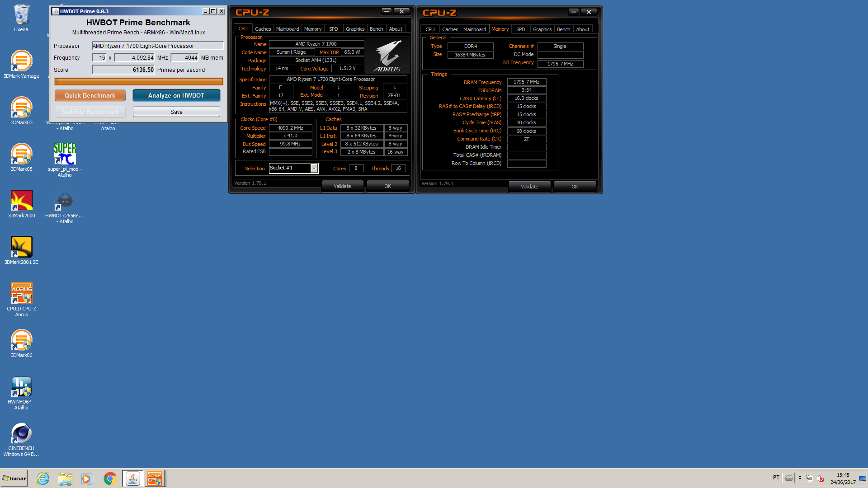This screenshot has width=868, height=488.
Task: Click the Core Voltage value 1.512 V
Action: point(347,68)
